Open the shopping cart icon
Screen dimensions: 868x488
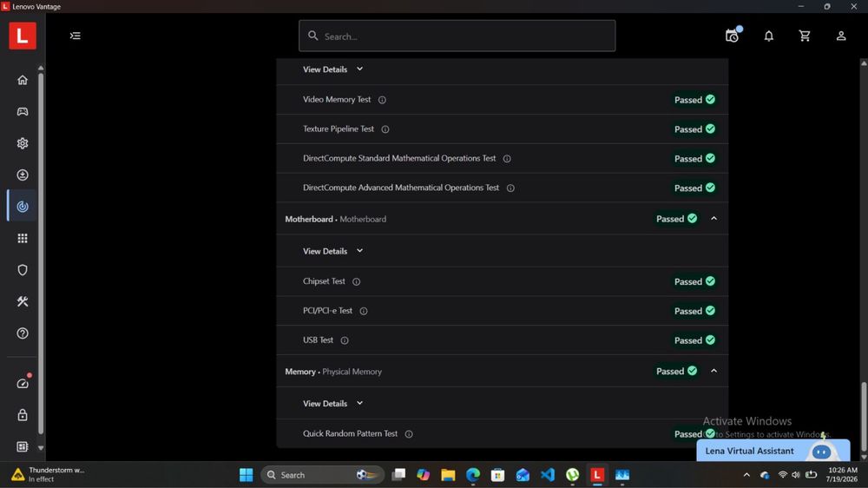coord(805,36)
